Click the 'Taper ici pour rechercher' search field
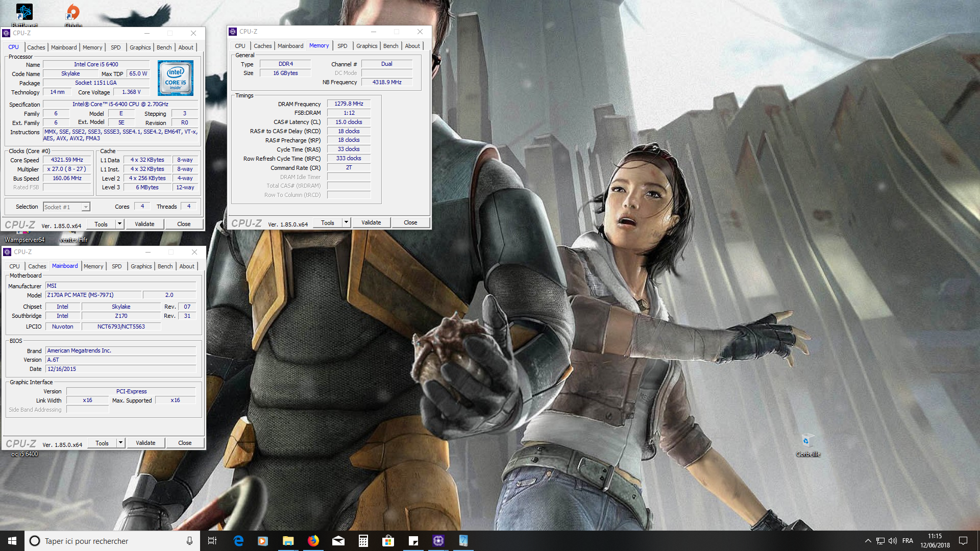 (x=111, y=541)
